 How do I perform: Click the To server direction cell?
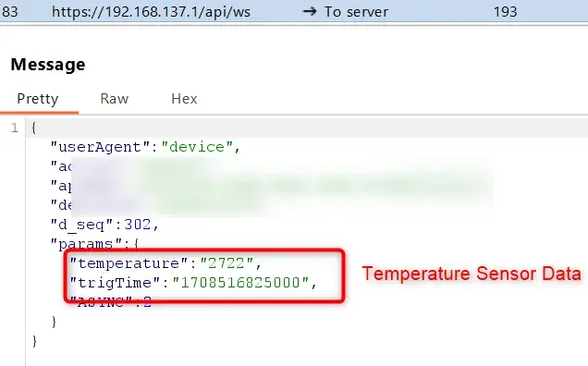[x=345, y=12]
